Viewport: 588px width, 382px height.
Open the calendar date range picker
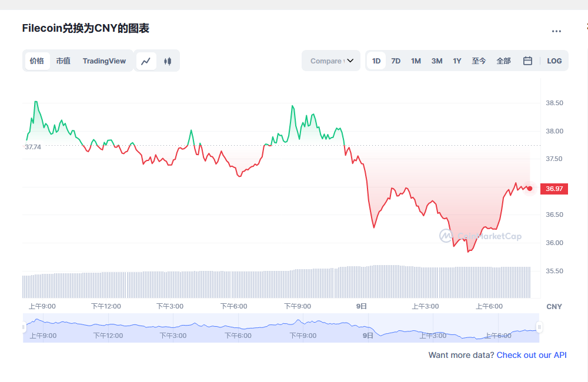[x=527, y=61]
